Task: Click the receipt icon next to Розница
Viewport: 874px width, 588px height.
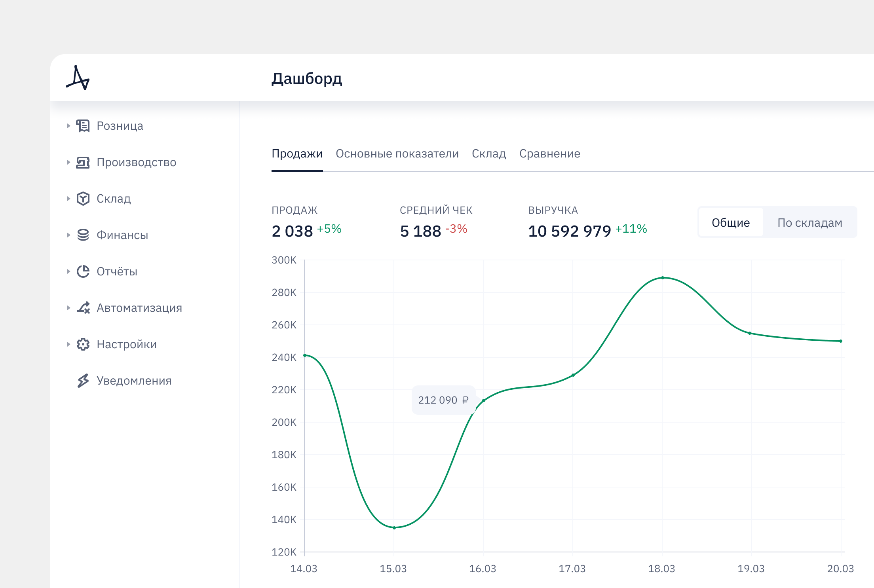Action: pyautogui.click(x=83, y=126)
